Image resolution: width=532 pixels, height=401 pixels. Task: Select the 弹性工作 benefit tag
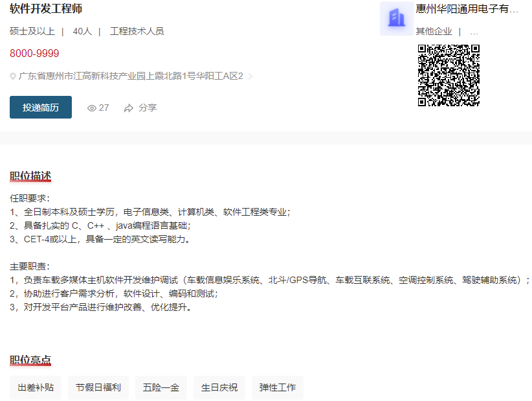pos(278,387)
